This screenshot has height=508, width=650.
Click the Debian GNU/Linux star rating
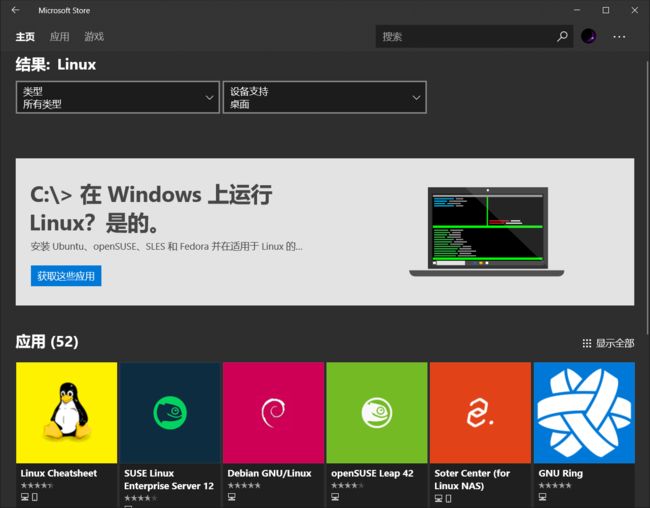[244, 485]
